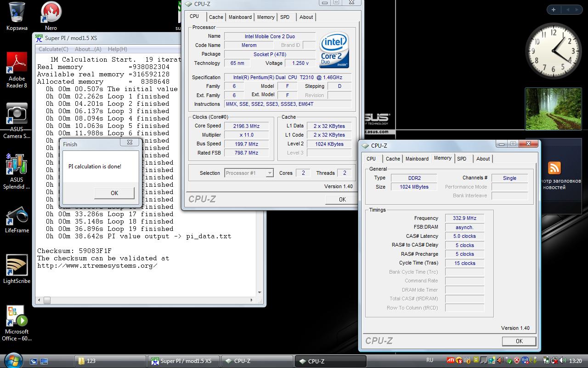The height and width of the screenshot is (368, 588).
Task: Switch to 123 folder taskbar button
Action: pyautogui.click(x=111, y=361)
